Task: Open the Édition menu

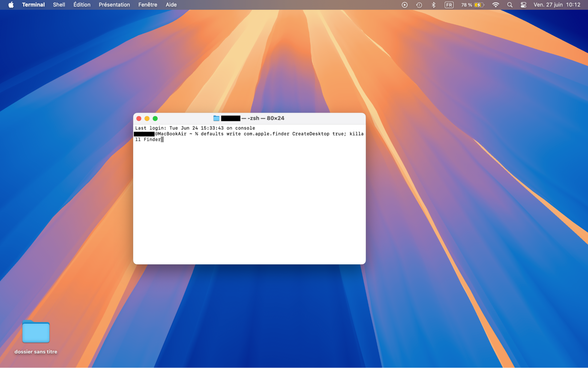Action: coord(82,5)
